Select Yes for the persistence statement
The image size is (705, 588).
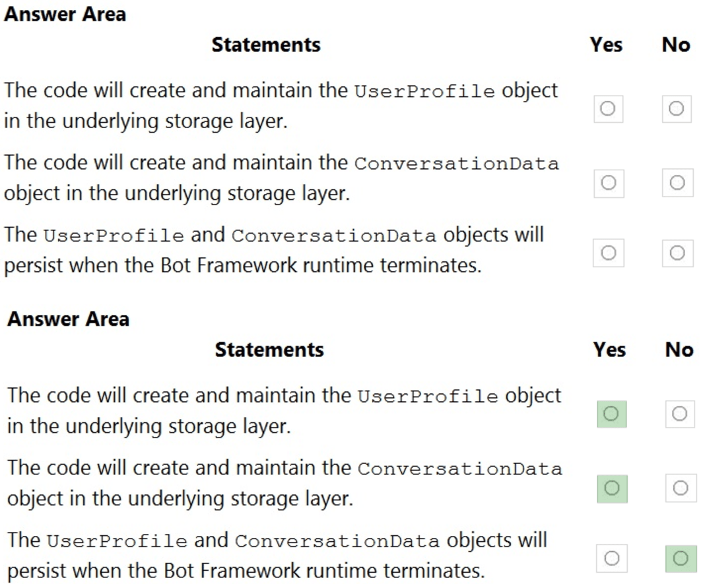609,253
